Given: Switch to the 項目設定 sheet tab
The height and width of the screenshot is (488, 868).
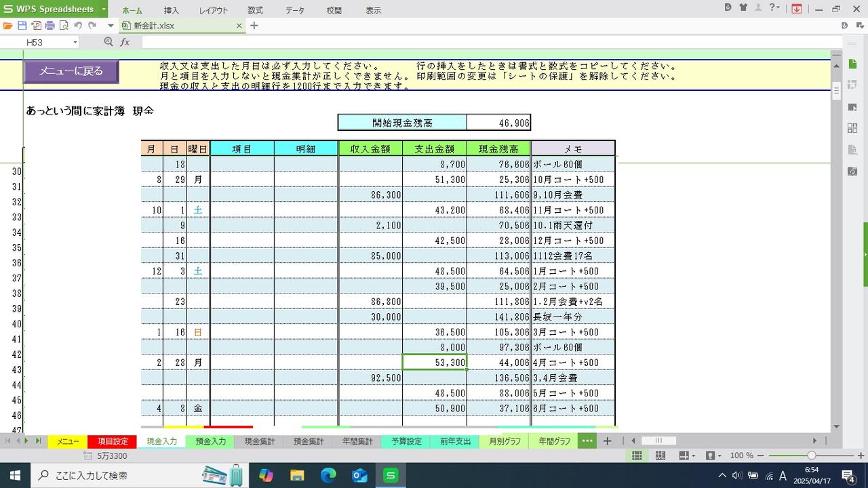Looking at the screenshot, I should [113, 441].
